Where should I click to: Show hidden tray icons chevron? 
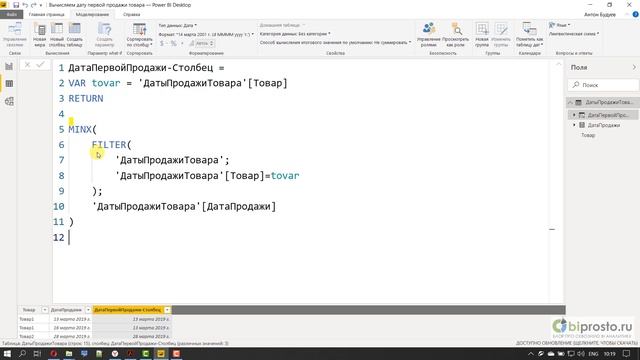coord(531,353)
